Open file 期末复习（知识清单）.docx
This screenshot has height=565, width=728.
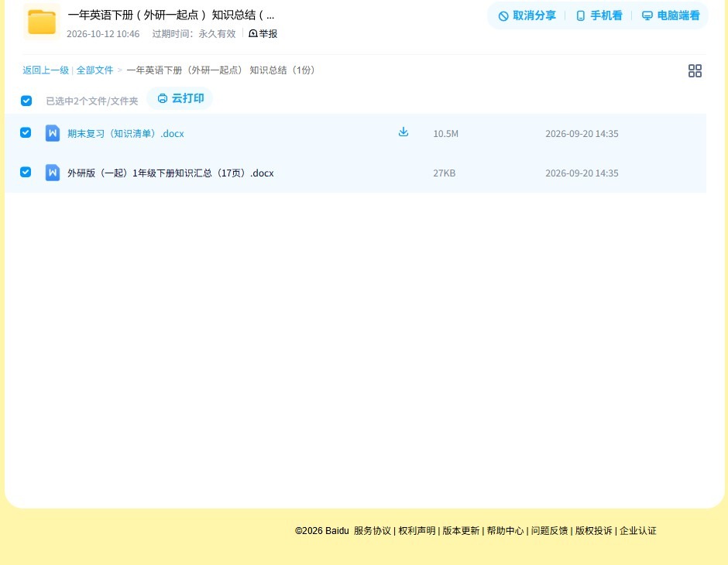[125, 134]
